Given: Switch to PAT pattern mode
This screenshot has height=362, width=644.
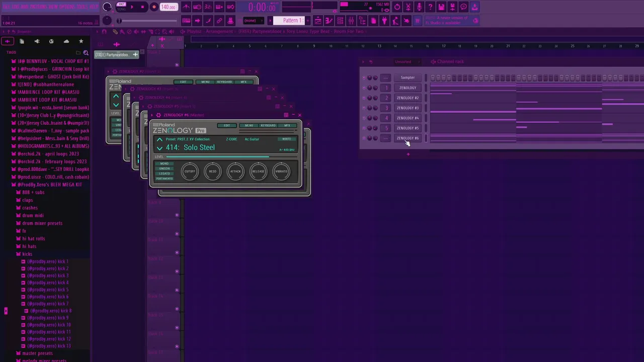Looking at the screenshot, I should coord(121,4).
